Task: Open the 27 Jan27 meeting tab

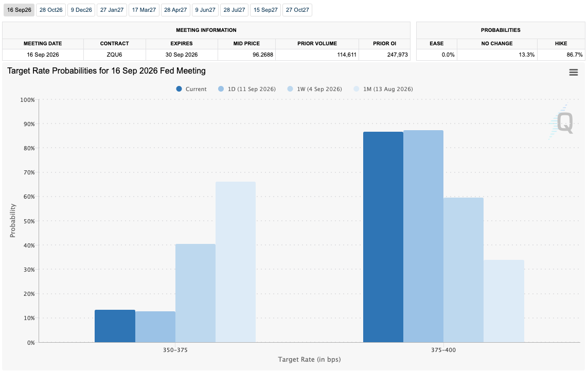Action: pyautogui.click(x=112, y=10)
